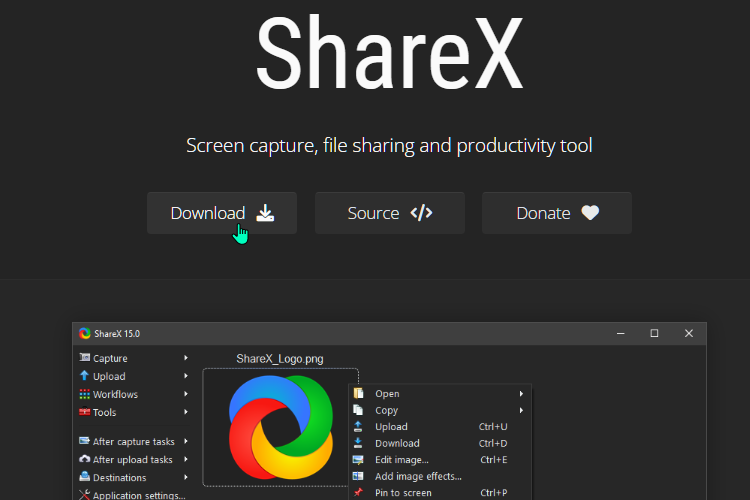Open Application settings... menu item
The image size is (750, 500).
(x=134, y=495)
